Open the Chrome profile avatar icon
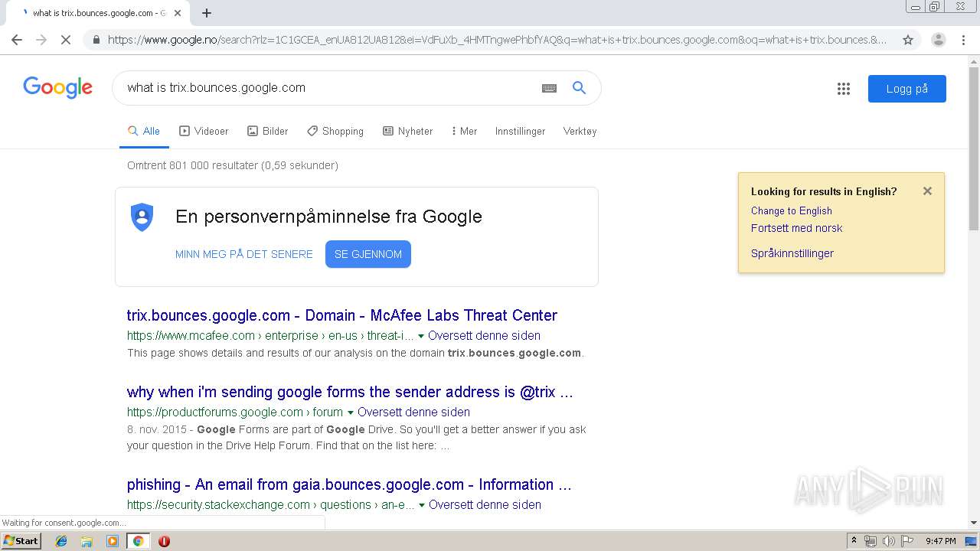The width and height of the screenshot is (980, 551). pyautogui.click(x=939, y=40)
